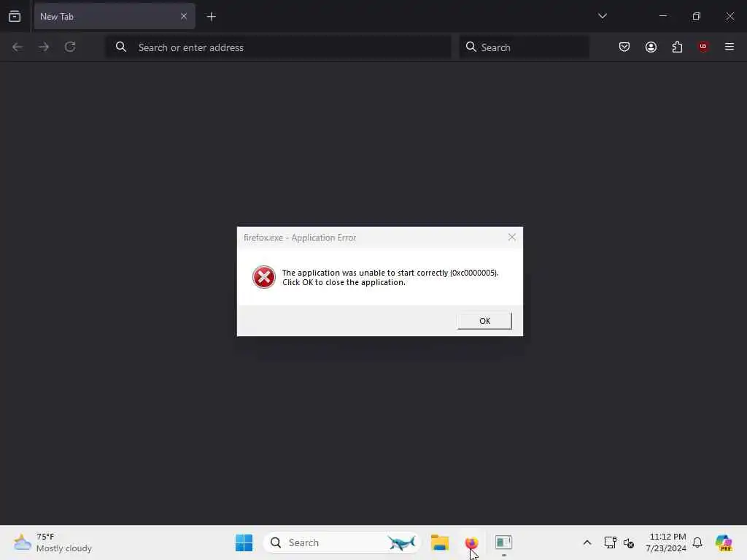
Task: Close the New Tab tab
Action: click(x=183, y=16)
